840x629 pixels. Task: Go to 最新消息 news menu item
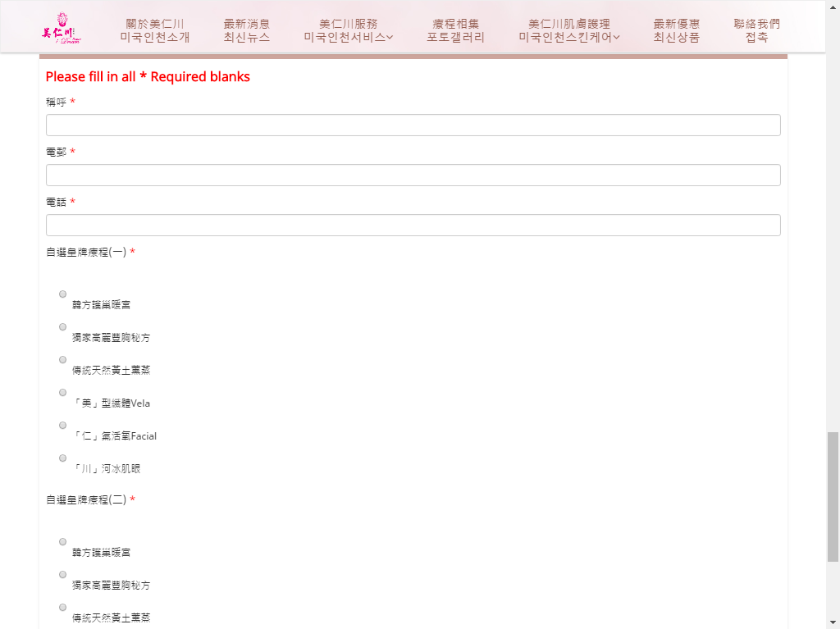click(x=246, y=30)
